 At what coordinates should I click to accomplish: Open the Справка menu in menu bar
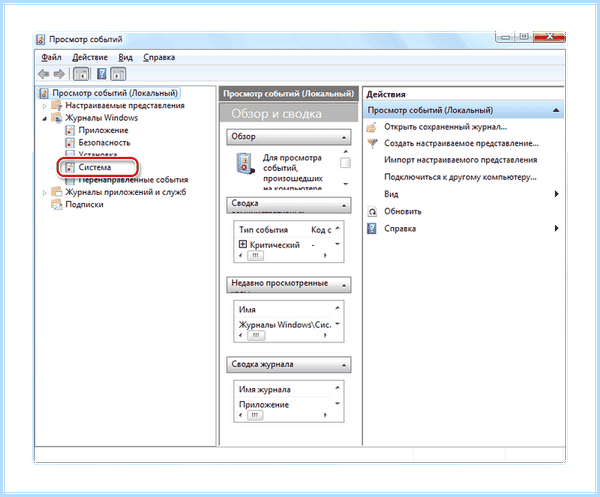[x=159, y=57]
